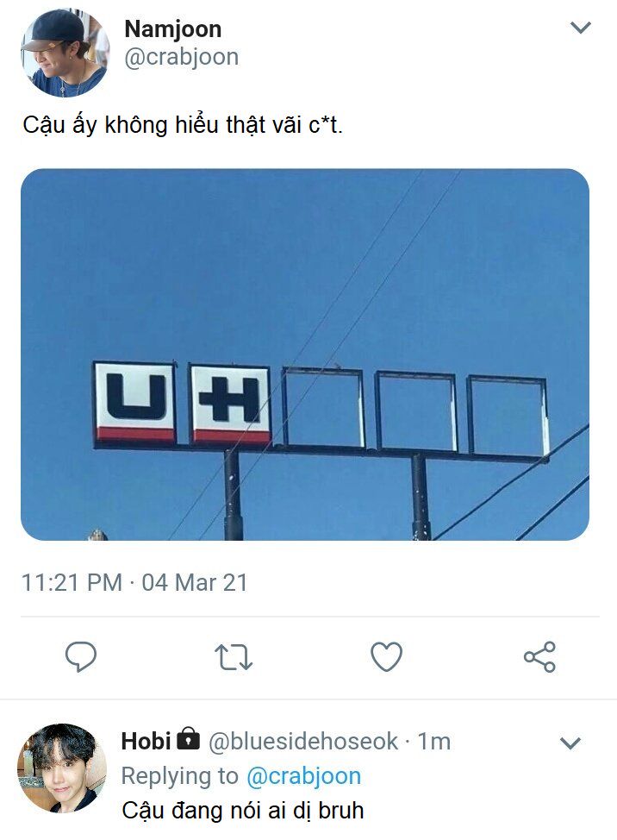The height and width of the screenshot is (840, 617).
Task: Click the 11:21 PM · 04 Mar 21 timestamp
Action: 134,583
